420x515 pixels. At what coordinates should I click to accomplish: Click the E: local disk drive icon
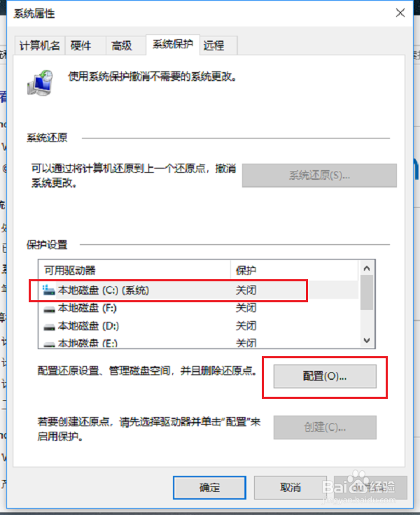[49, 344]
